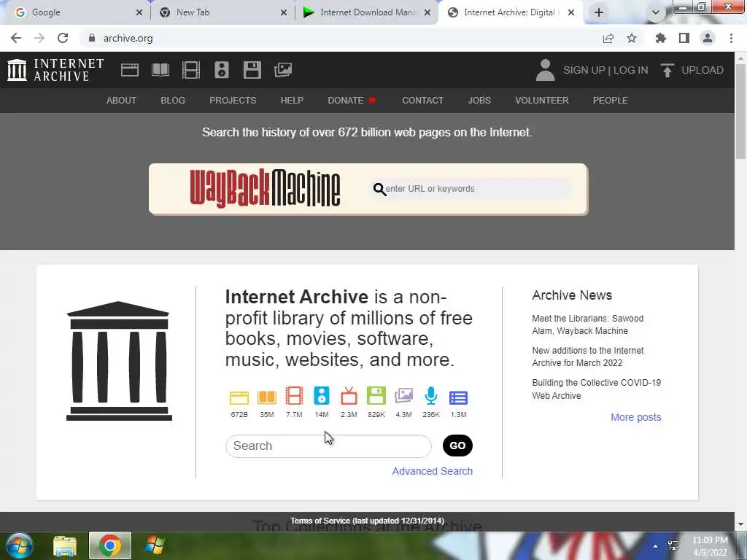Open Building the Collective COVID-19 Web Archive post
This screenshot has width=747, height=560.
click(x=597, y=389)
